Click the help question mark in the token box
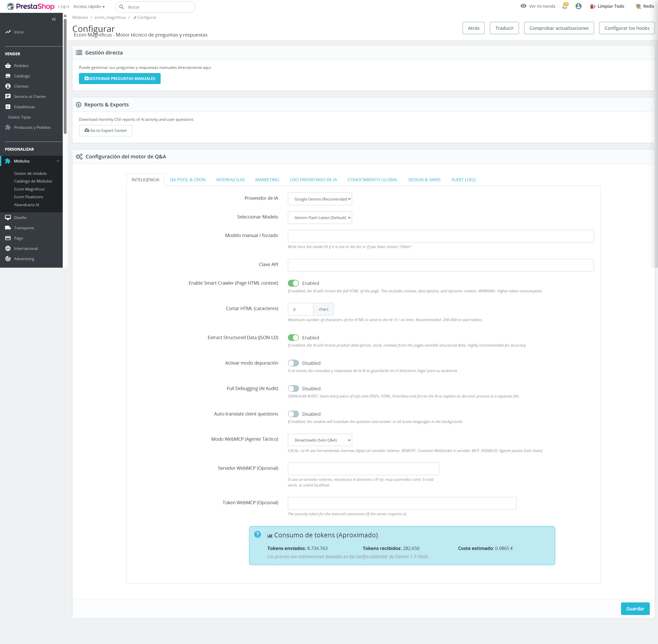 [257, 534]
